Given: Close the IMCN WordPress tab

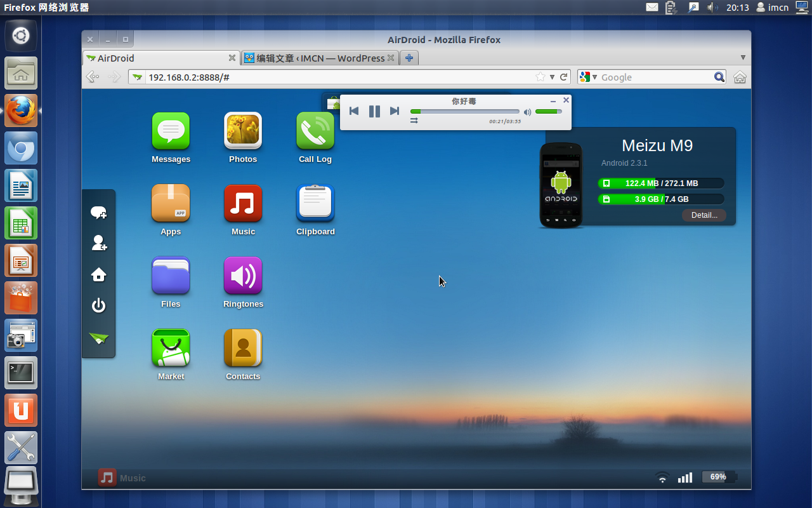Looking at the screenshot, I should [391, 58].
